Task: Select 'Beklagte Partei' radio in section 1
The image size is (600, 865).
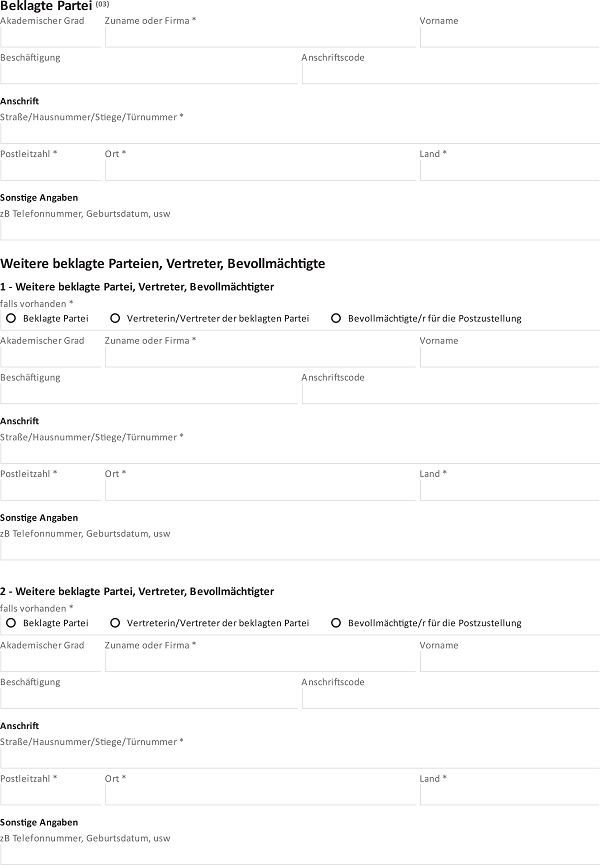Action: pos(11,318)
